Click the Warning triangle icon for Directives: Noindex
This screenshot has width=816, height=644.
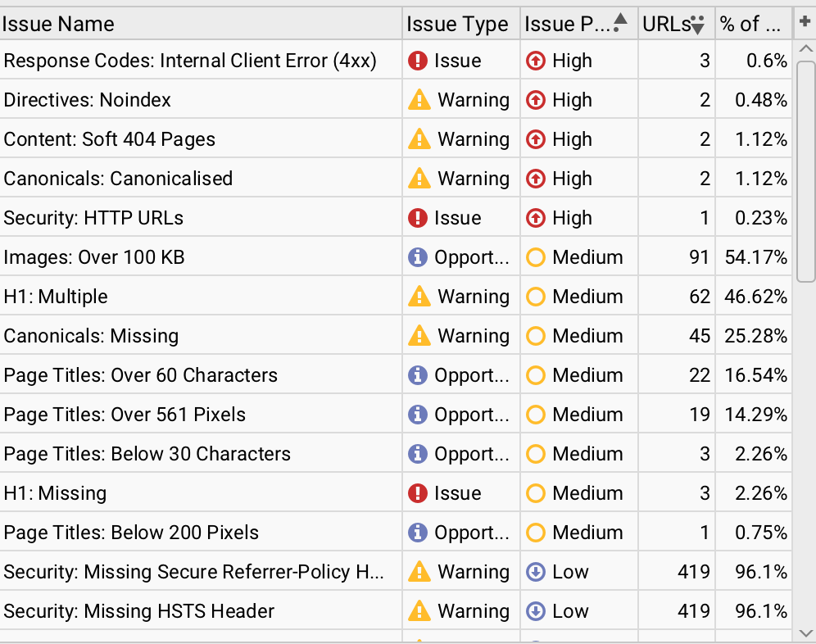point(419,100)
